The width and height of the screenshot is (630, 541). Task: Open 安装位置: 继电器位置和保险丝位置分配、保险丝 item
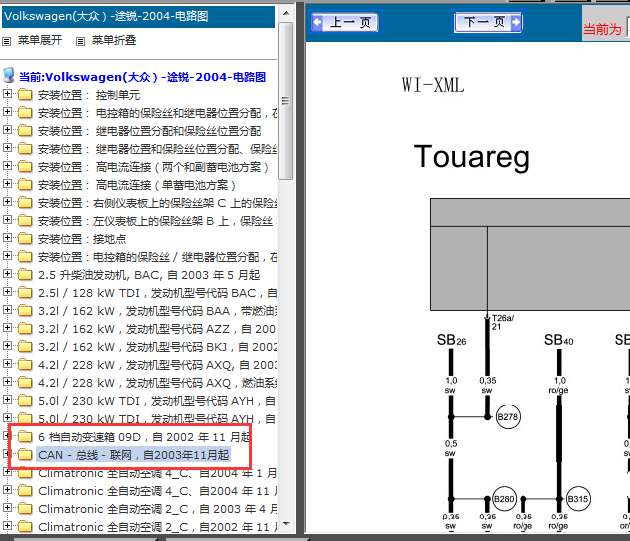[158, 149]
